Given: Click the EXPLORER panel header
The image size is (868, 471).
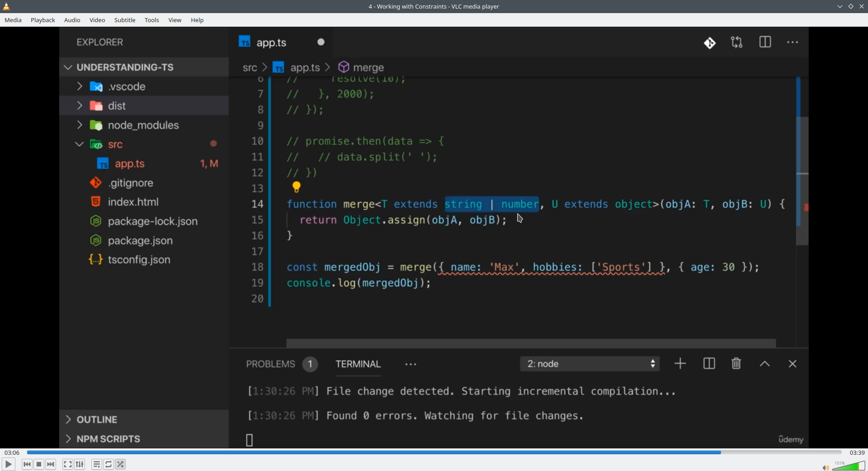Looking at the screenshot, I should (100, 42).
